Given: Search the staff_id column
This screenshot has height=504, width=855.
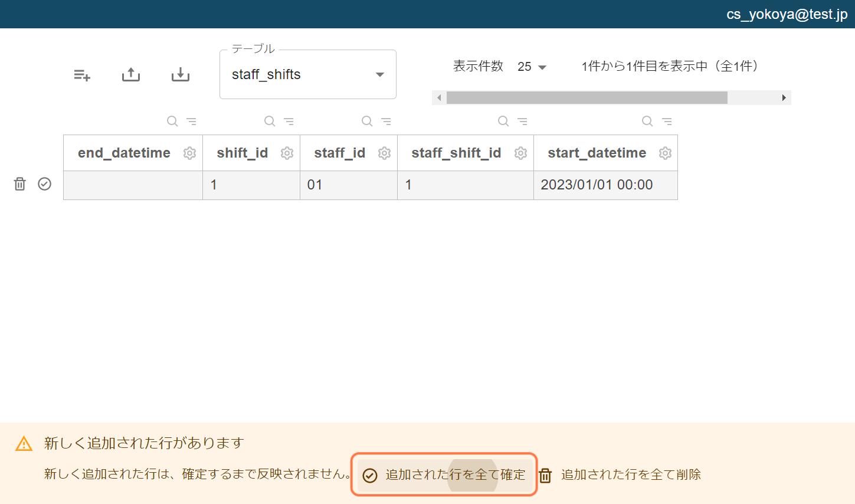Looking at the screenshot, I should click(367, 121).
